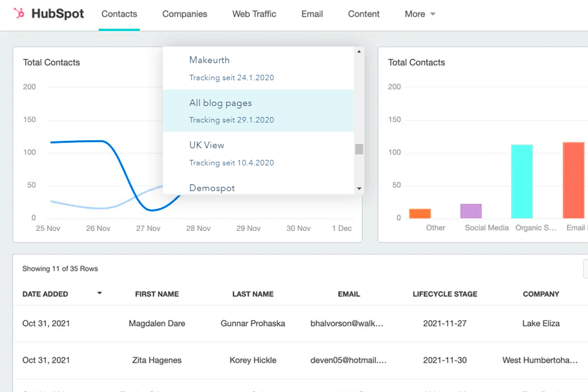Open the More menu dropdown arrow
The width and height of the screenshot is (588, 392).
click(x=433, y=14)
